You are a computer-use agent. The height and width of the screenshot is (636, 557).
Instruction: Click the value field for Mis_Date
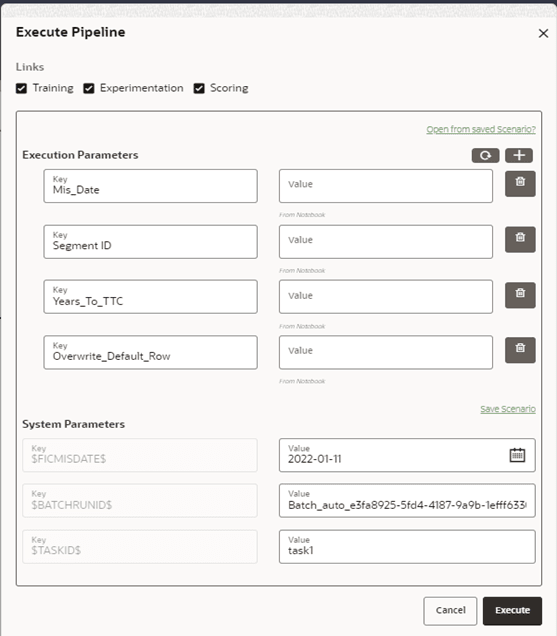(x=386, y=186)
